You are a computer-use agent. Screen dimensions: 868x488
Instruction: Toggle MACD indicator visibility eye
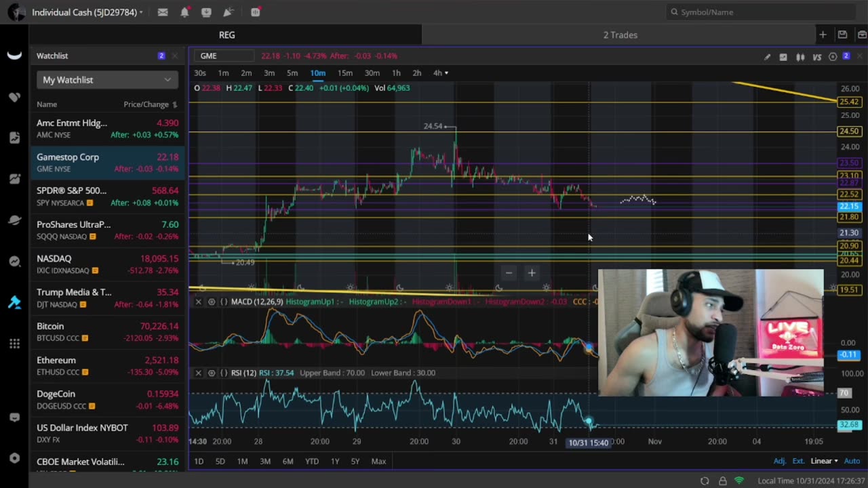click(x=212, y=302)
